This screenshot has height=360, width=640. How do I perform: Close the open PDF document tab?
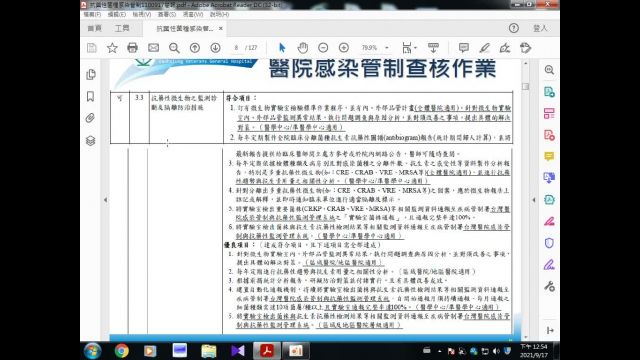(221, 28)
